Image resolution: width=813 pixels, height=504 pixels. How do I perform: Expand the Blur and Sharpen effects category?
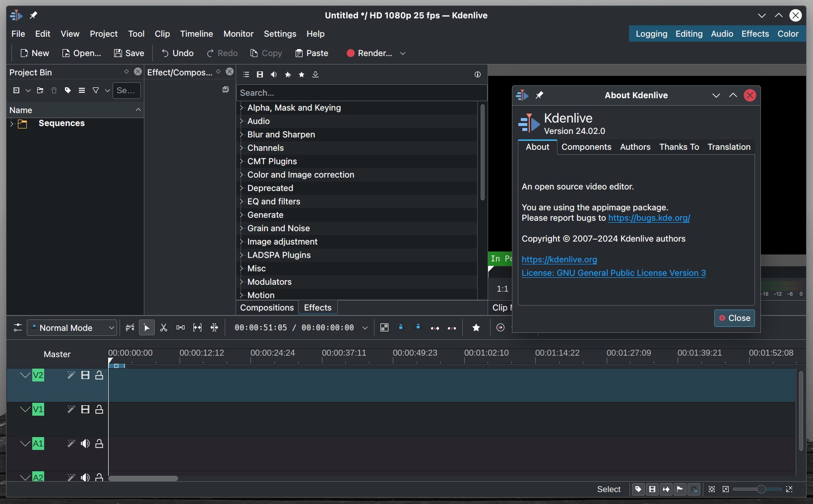(x=242, y=134)
